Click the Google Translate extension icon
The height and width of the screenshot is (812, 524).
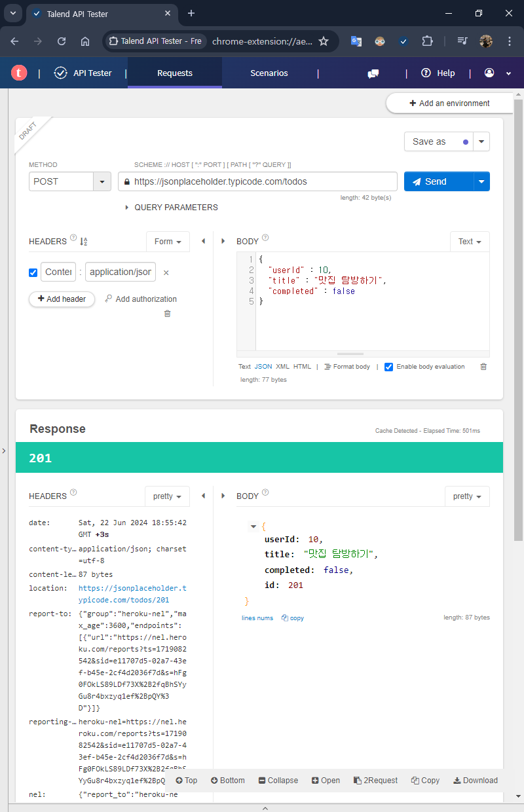point(356,41)
